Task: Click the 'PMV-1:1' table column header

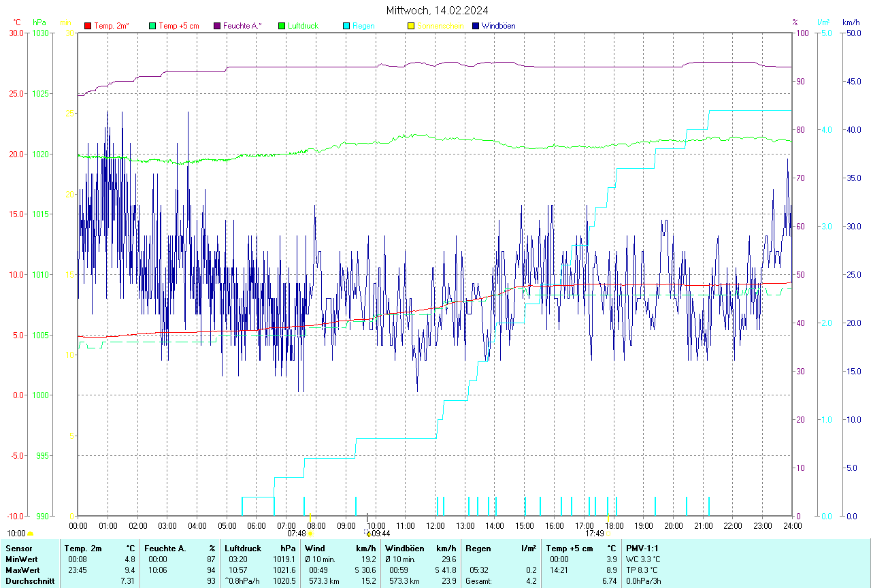Action: [x=642, y=548]
